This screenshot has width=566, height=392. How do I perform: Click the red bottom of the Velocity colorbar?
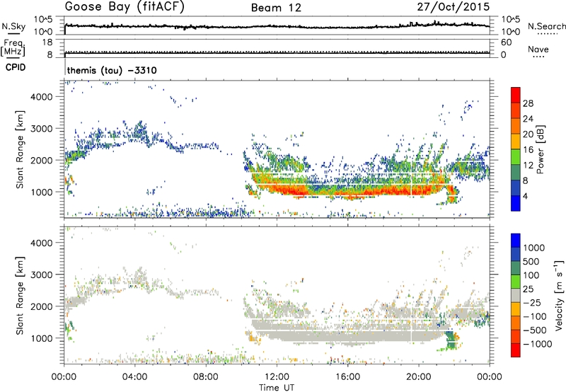pyautogui.click(x=516, y=350)
